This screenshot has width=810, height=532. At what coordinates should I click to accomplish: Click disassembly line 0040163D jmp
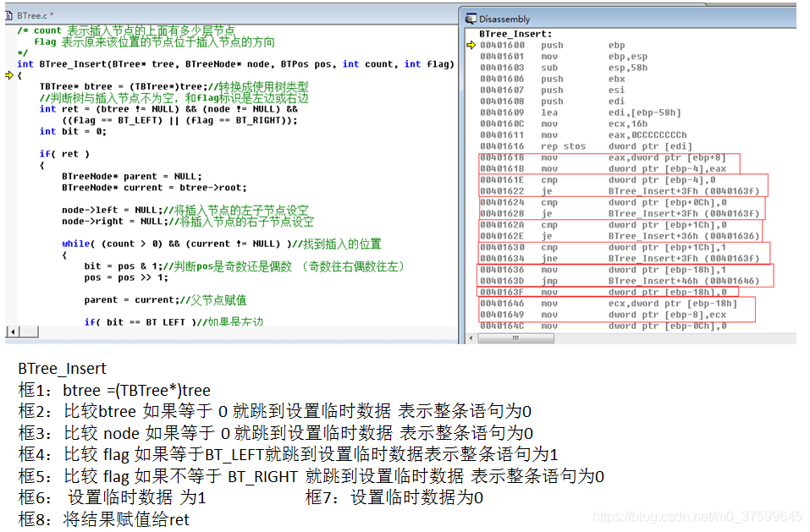click(x=620, y=281)
